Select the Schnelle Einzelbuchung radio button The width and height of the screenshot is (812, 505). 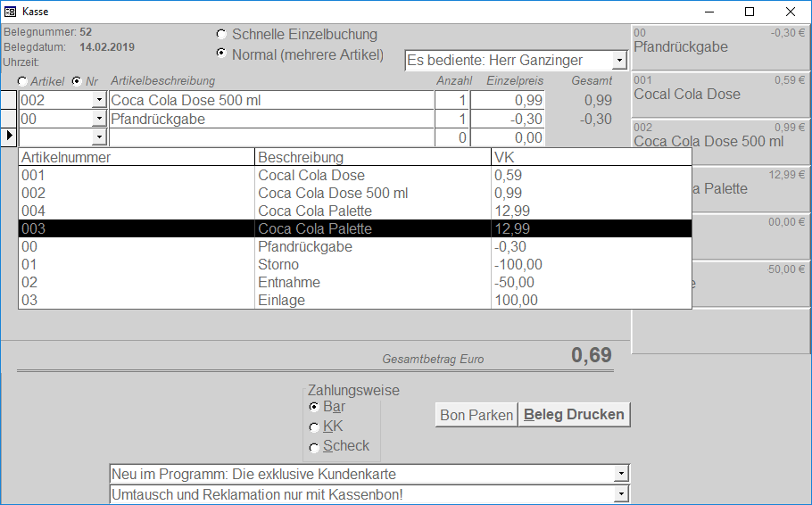[x=221, y=34]
